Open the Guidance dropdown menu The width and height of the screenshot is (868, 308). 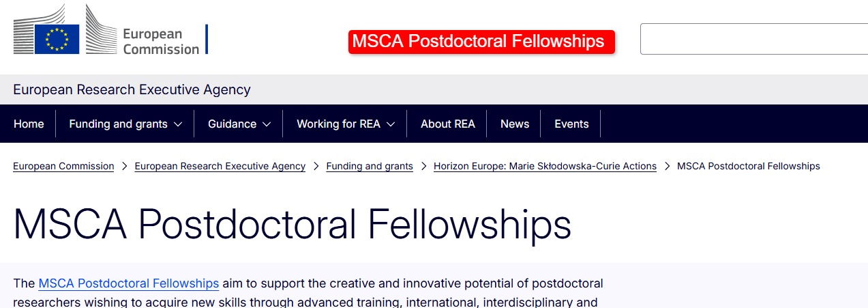239,124
